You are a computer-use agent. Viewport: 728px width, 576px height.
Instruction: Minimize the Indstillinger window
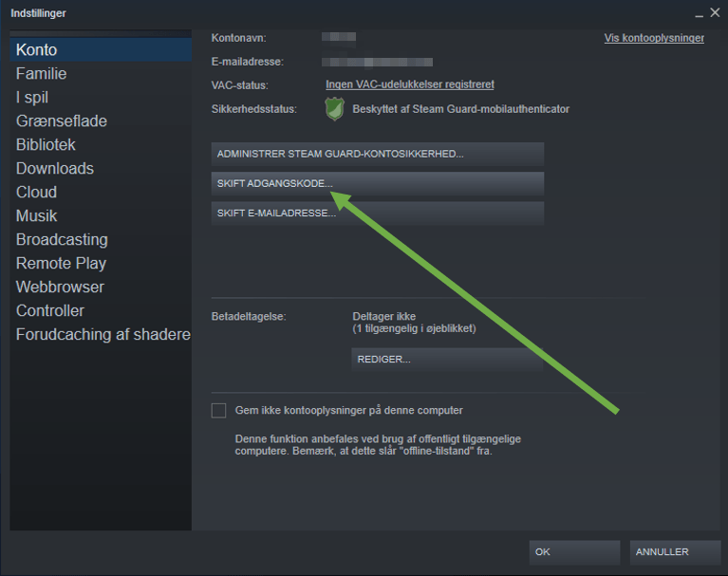click(699, 14)
